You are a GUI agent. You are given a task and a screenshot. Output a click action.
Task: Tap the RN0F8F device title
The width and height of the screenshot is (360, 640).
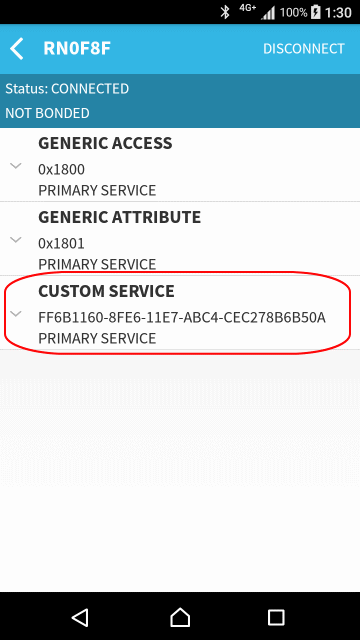[77, 49]
